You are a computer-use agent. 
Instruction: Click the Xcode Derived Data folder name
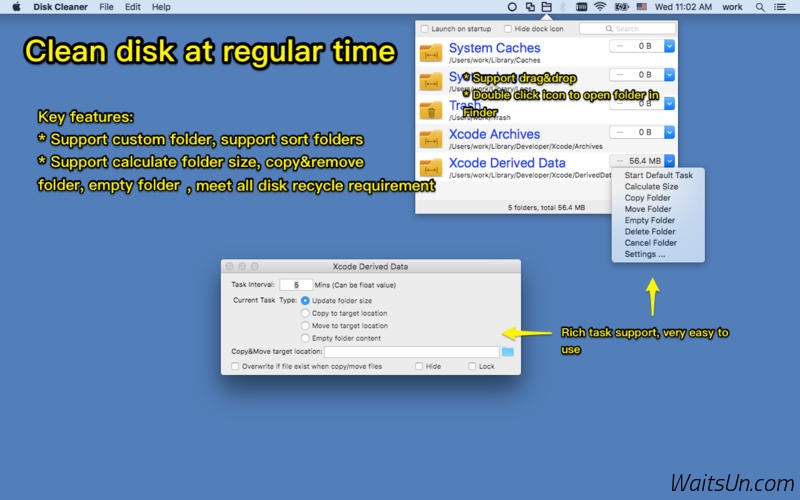[x=507, y=163]
